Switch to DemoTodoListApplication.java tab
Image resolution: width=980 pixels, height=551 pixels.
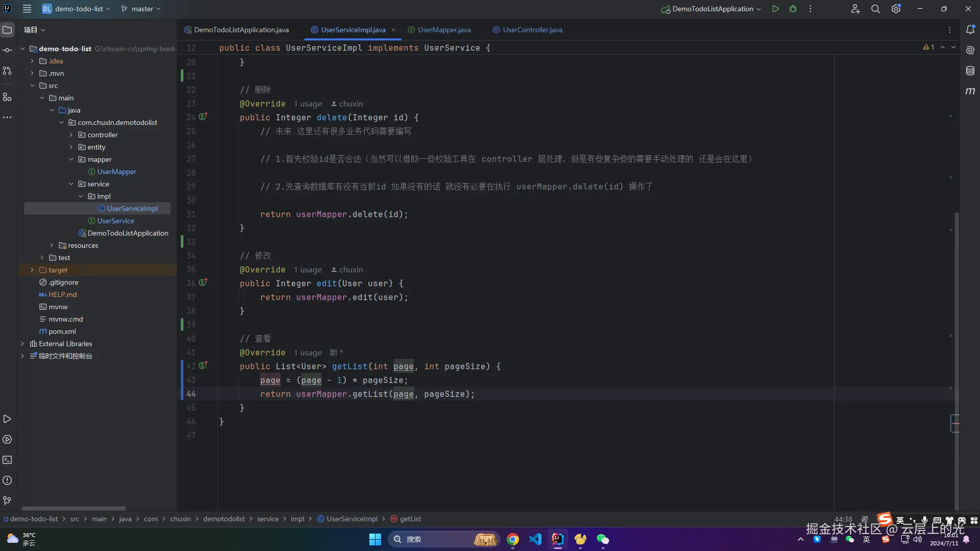(x=236, y=30)
